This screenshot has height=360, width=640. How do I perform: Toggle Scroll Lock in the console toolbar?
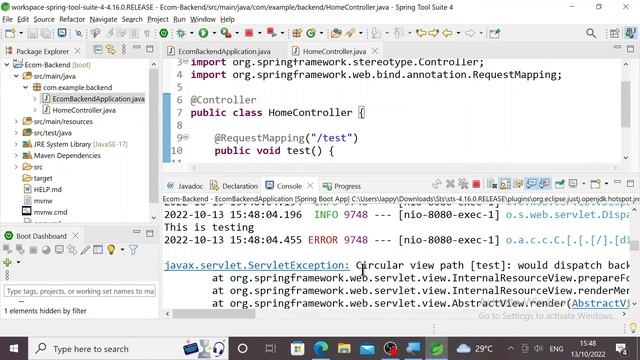coord(505,184)
